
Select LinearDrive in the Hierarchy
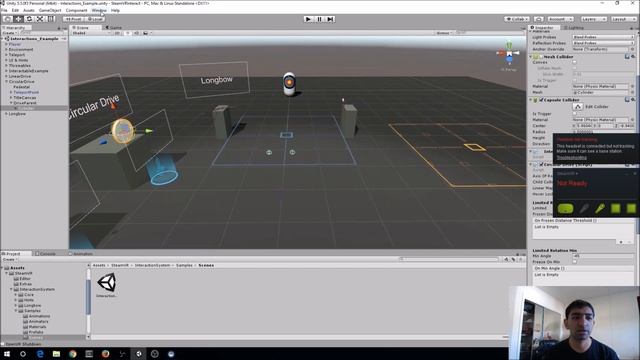(x=20, y=76)
